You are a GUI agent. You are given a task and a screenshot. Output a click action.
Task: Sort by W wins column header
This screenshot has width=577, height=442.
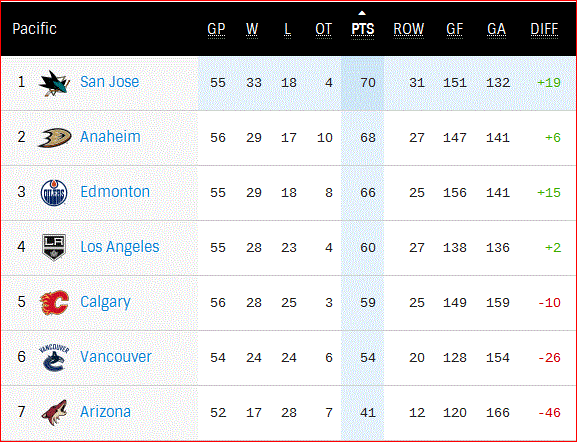tap(252, 29)
